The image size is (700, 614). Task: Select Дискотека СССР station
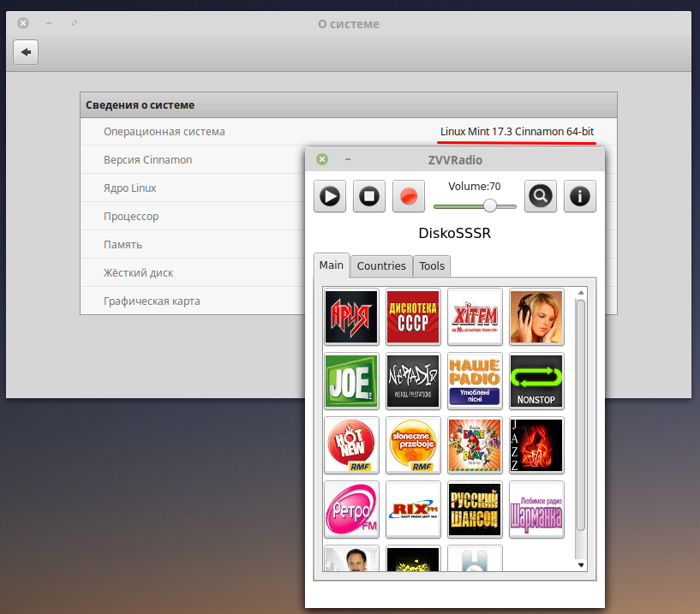(x=413, y=317)
